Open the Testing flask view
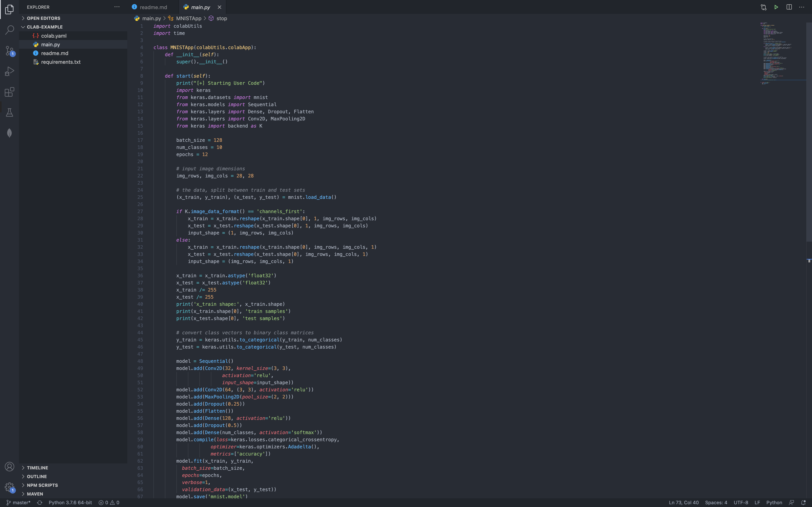This screenshot has width=812, height=507. click(x=9, y=113)
